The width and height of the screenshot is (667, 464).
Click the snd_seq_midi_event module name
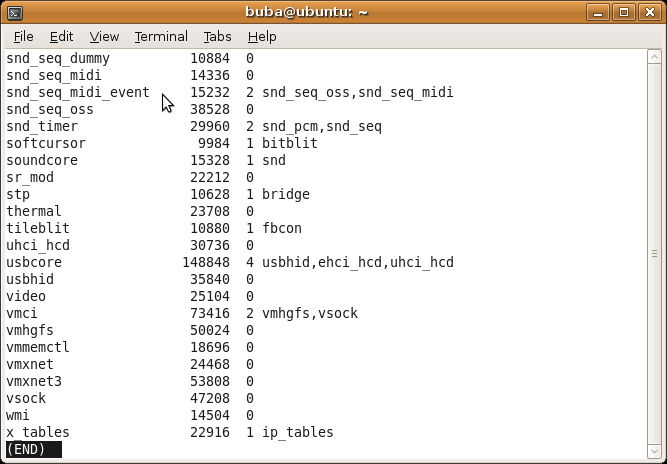78,93
